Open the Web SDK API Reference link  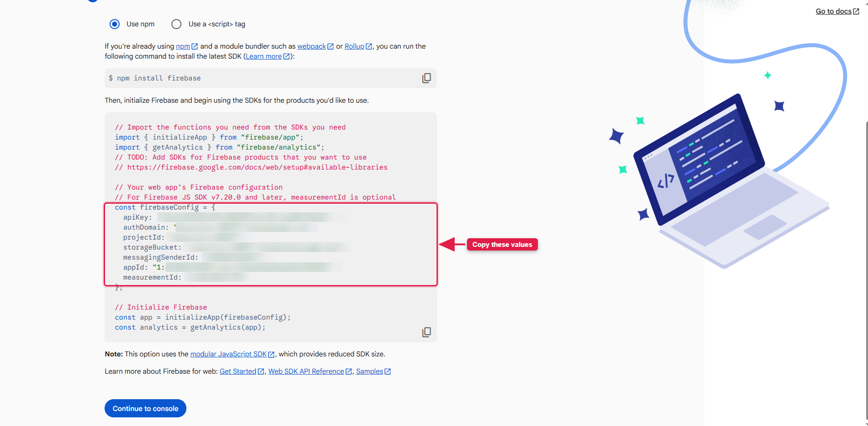click(x=306, y=371)
